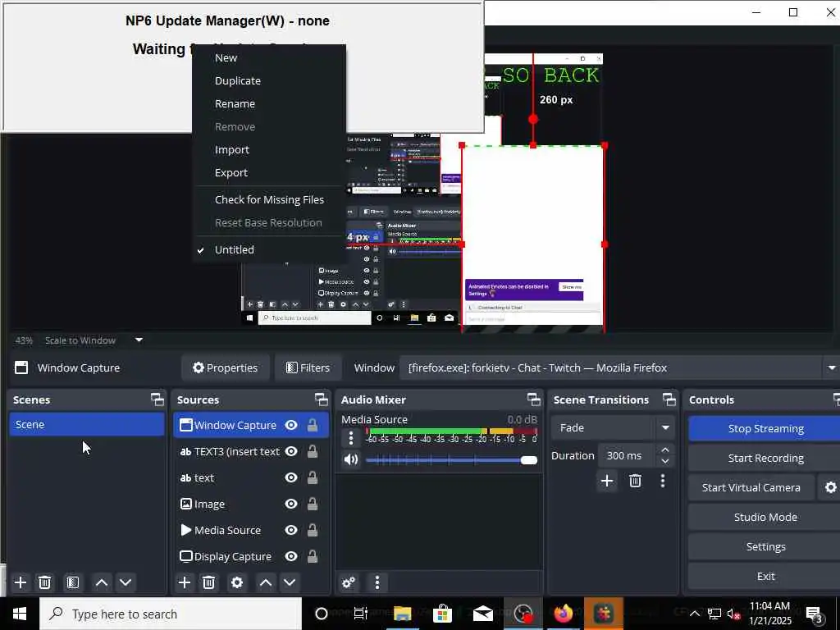Open Task View on taskbar
Viewport: 840px width, 630px height.
pos(361,614)
